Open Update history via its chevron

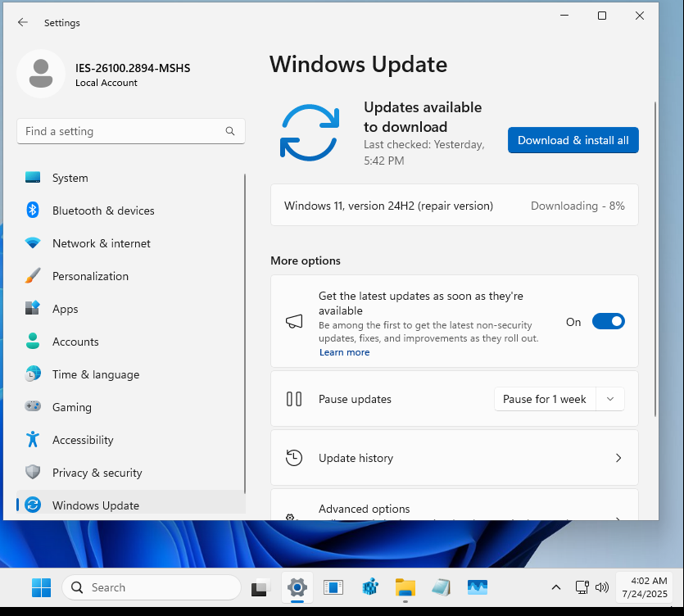(x=618, y=458)
